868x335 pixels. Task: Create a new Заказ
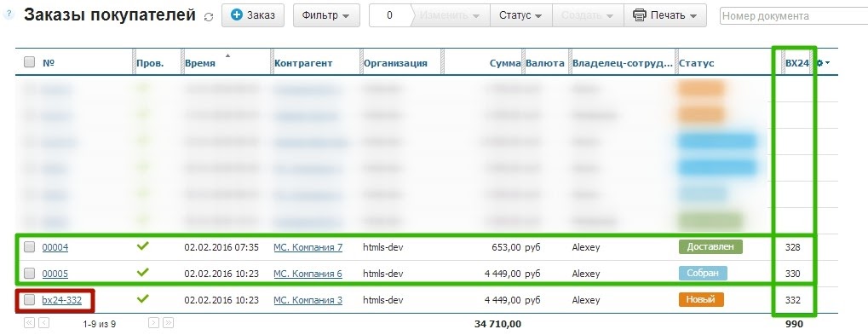(x=253, y=15)
